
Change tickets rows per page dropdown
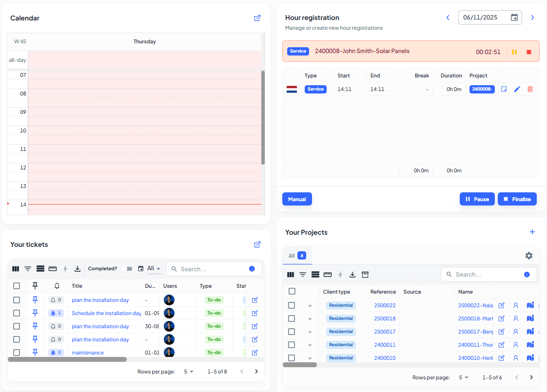(188, 372)
